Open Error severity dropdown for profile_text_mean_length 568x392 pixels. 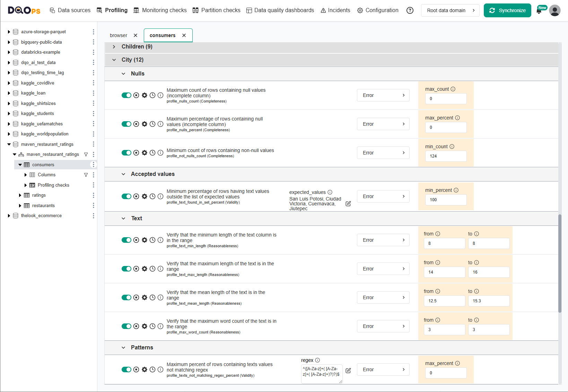pos(383,297)
